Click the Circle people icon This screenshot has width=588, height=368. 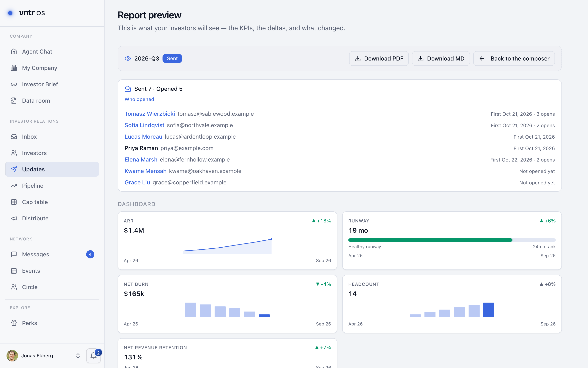14,287
